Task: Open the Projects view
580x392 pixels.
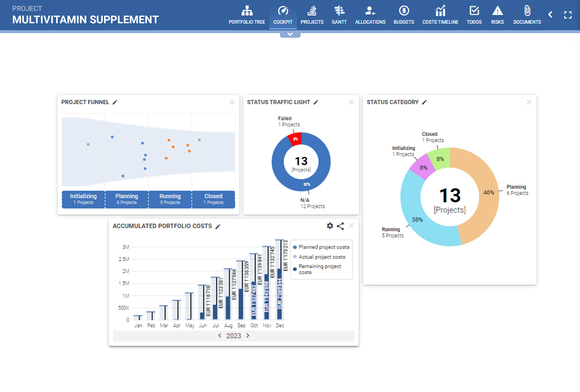Action: 312,15
